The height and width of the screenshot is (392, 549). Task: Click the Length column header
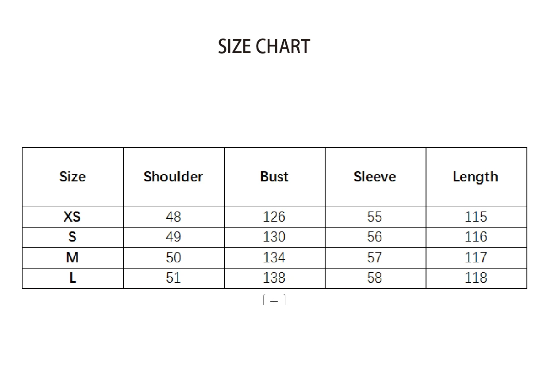pos(476,177)
